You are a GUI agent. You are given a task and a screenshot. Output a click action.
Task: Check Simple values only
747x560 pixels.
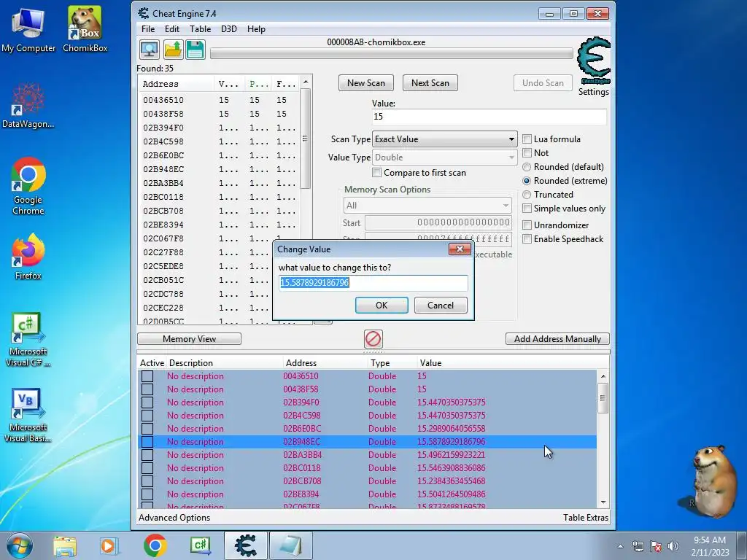[527, 209]
